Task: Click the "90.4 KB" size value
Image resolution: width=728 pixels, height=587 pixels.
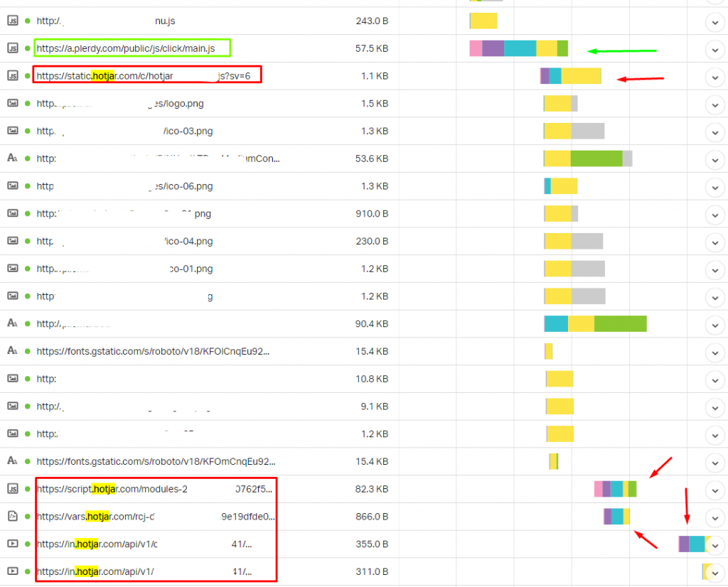Action: 371,324
